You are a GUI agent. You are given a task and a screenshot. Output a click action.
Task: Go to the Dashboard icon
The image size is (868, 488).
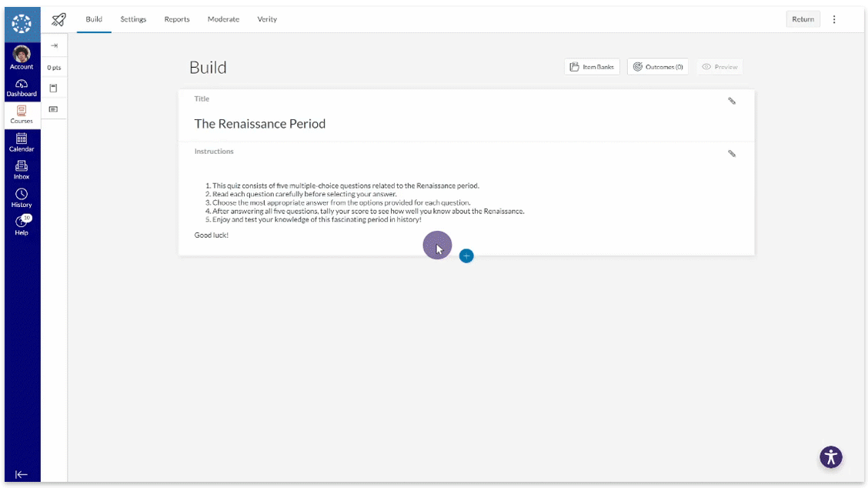point(22,87)
